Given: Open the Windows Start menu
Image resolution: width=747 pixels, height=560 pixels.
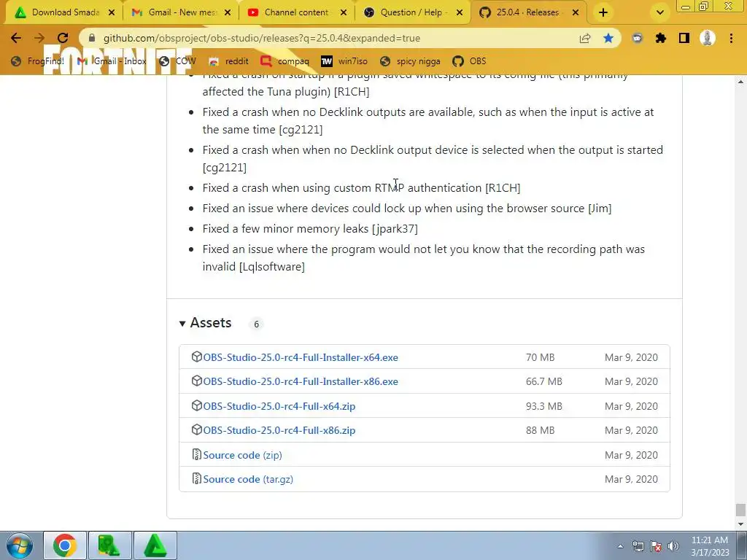Looking at the screenshot, I should click(x=19, y=545).
